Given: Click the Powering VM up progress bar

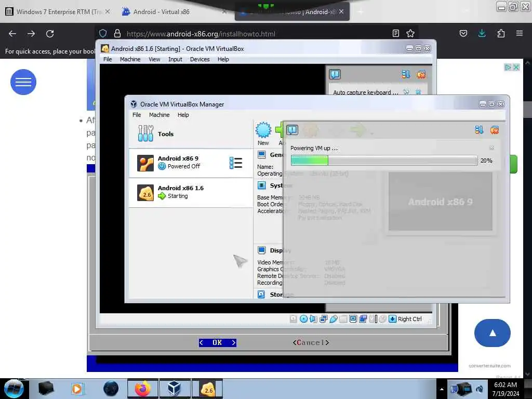Looking at the screenshot, I should click(x=384, y=161).
